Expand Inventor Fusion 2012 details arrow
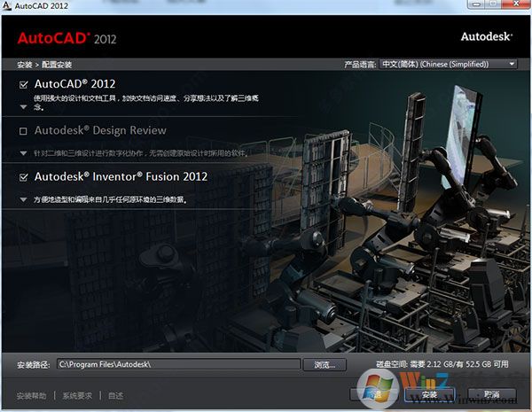532x412 pixels. (23, 199)
